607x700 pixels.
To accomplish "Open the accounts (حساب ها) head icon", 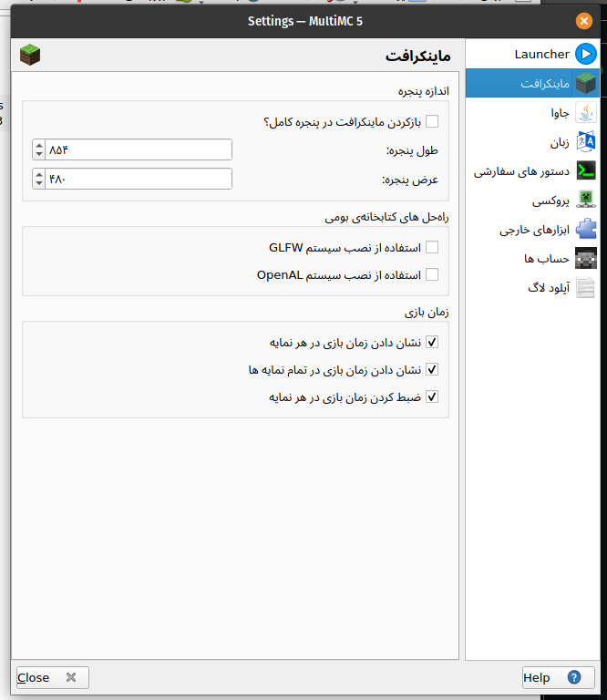I will 585,258.
